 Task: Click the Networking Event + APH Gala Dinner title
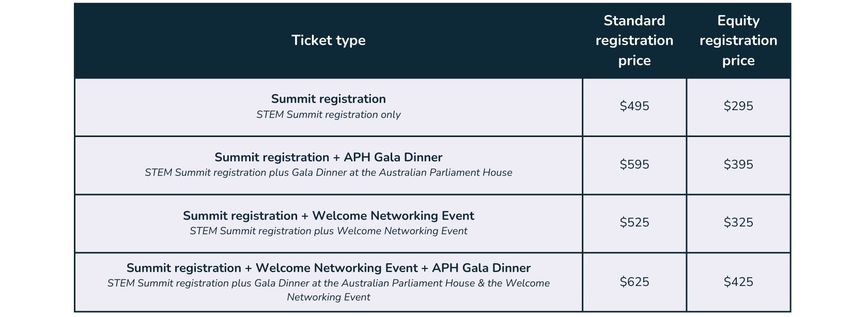[329, 268]
